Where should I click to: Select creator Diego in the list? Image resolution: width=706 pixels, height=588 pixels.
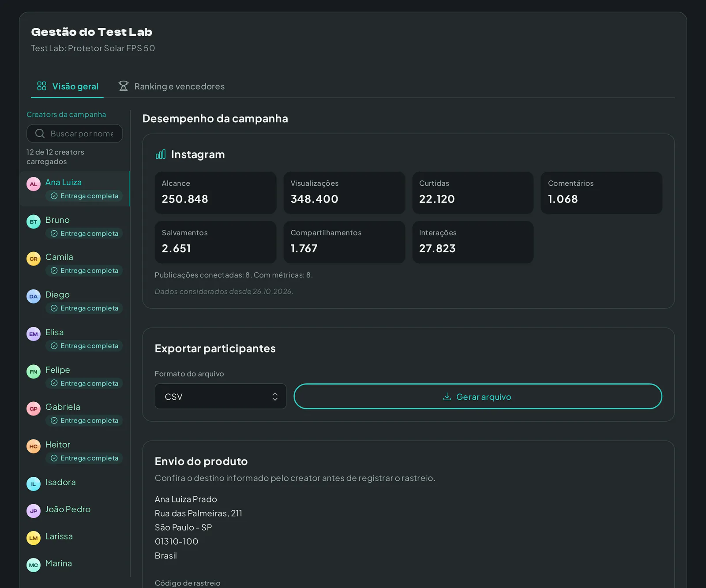75,301
